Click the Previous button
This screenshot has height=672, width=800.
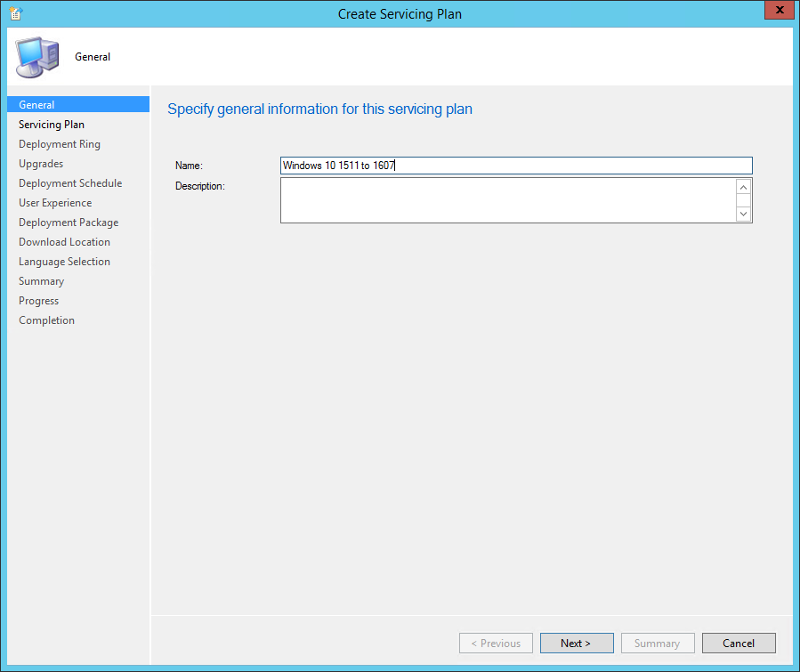[496, 644]
